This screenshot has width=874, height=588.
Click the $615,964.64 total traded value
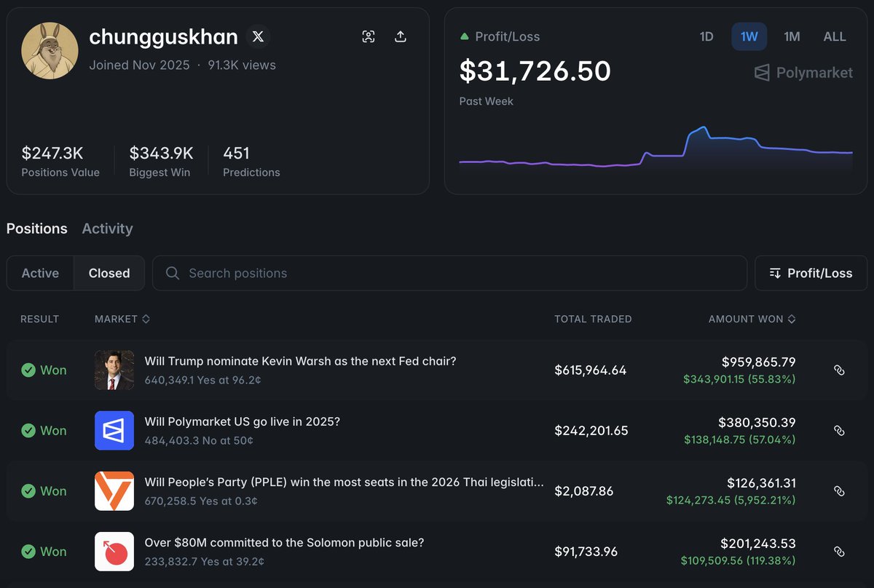point(591,370)
